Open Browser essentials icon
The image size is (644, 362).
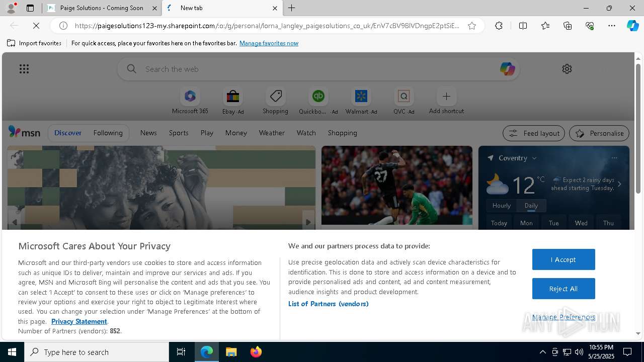pyautogui.click(x=590, y=26)
